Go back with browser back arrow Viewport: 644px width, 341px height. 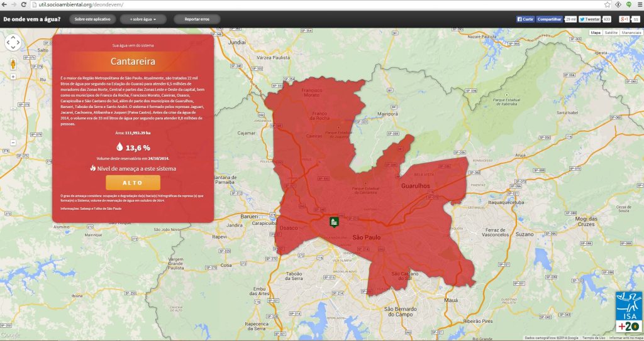click(4, 4)
